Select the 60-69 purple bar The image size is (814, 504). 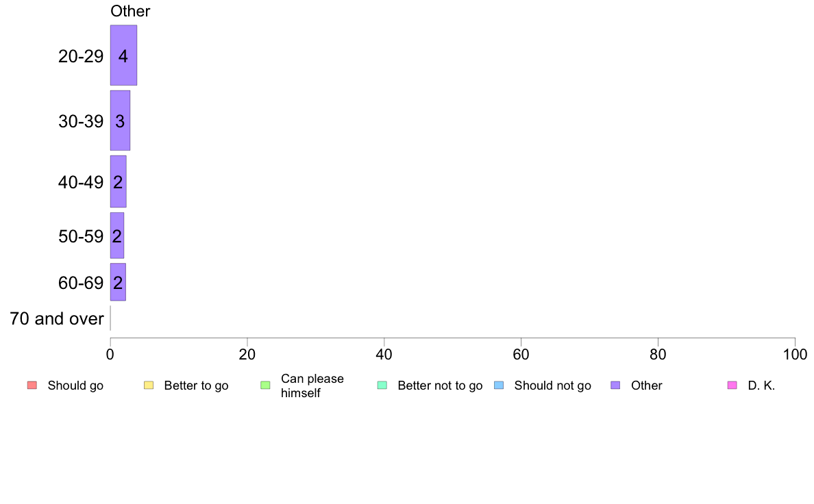[118, 282]
